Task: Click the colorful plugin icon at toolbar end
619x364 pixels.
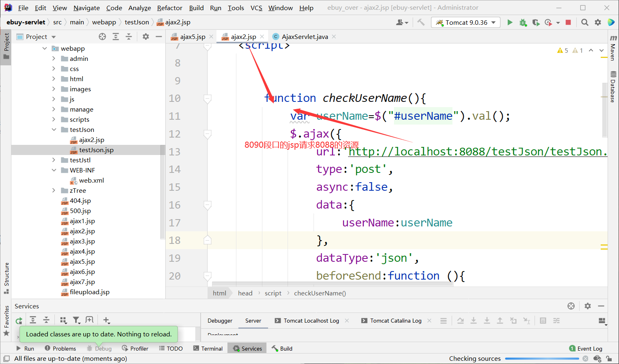Action: [611, 22]
